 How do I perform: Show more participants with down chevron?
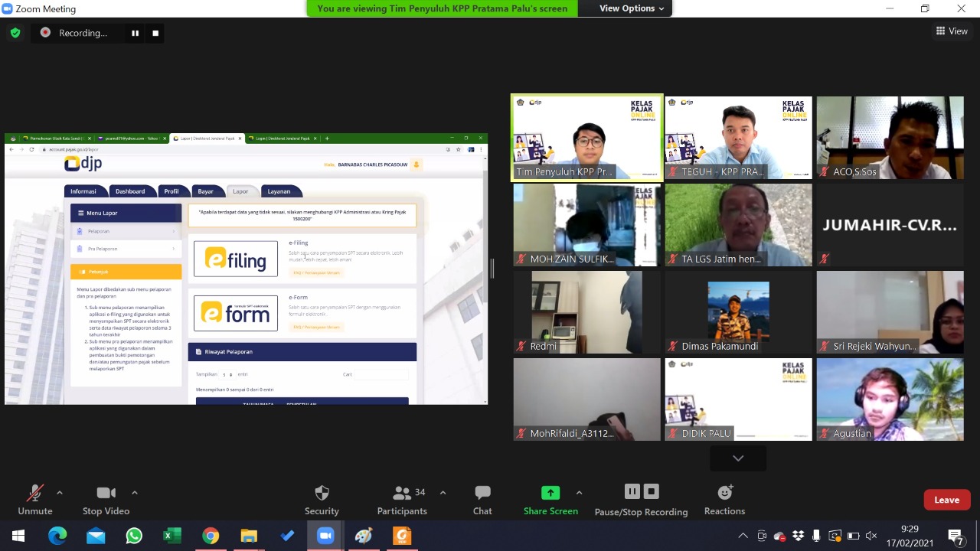(738, 458)
